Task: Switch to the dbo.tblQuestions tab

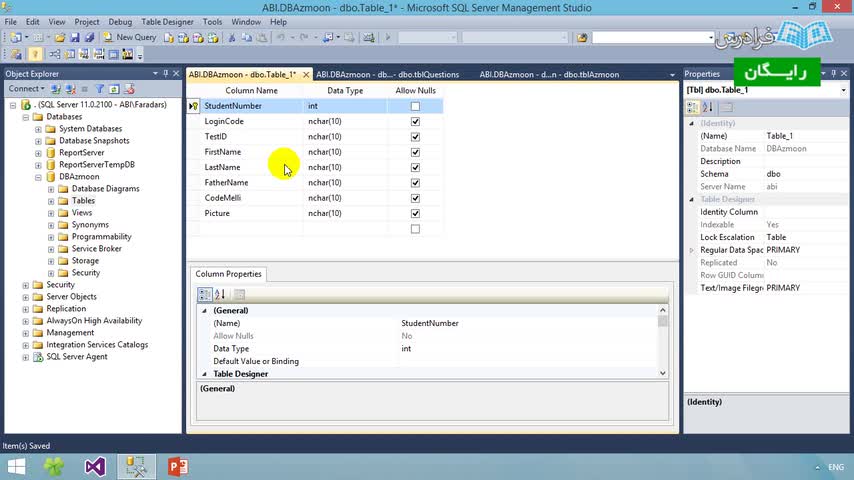Action: point(387,75)
